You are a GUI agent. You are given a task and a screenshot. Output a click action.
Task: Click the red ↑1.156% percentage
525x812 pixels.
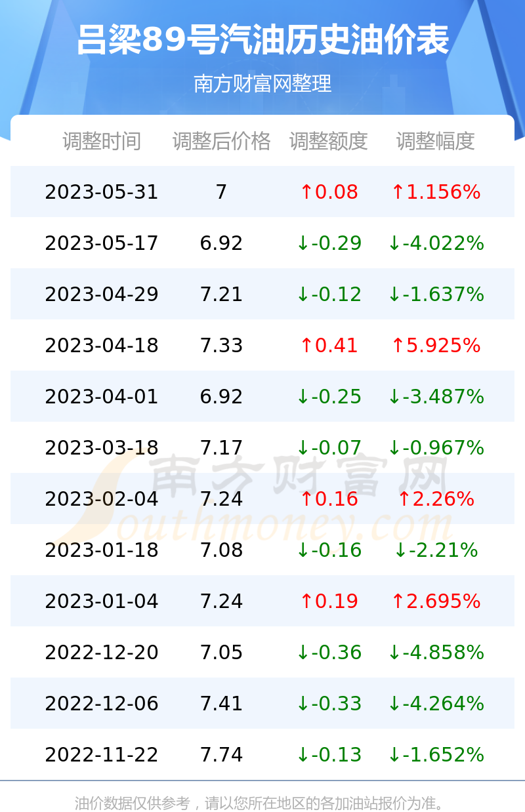coord(436,192)
